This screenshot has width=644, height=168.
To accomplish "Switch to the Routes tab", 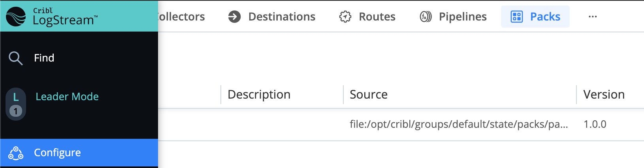I will [x=367, y=17].
